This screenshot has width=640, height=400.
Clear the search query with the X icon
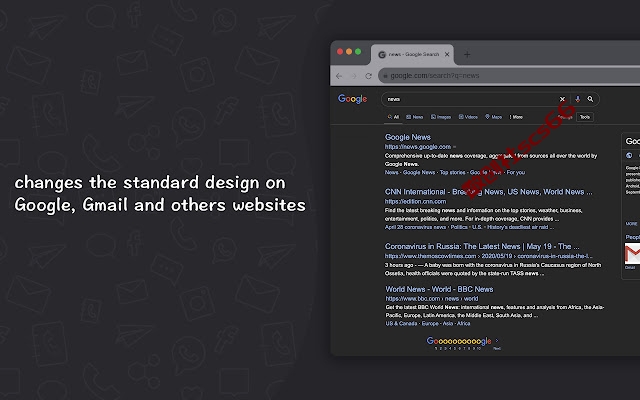[562, 99]
